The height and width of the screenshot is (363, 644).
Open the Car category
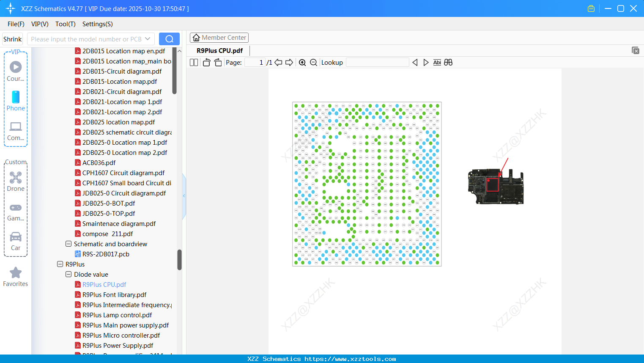pyautogui.click(x=16, y=241)
